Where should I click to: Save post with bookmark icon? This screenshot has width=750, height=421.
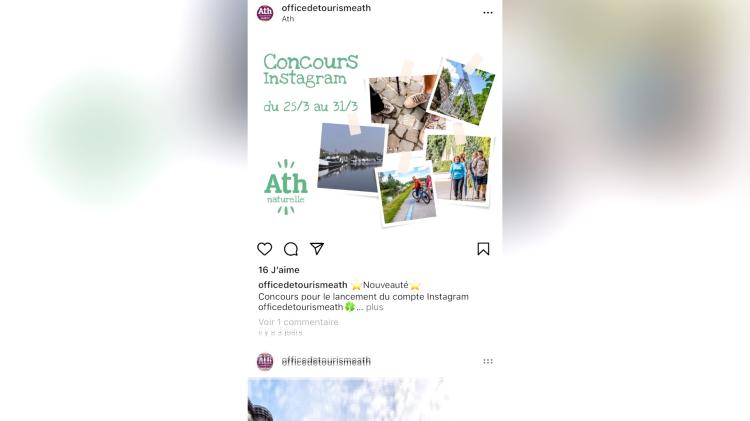pos(483,249)
